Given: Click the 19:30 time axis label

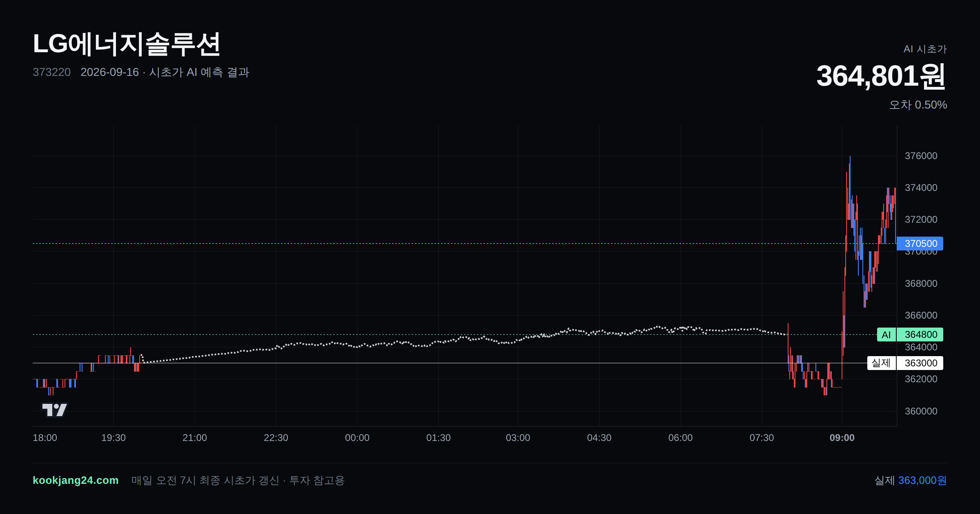Looking at the screenshot, I should 114,438.
